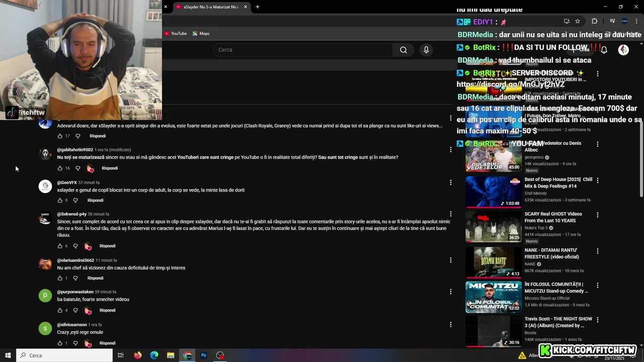Start voice search with microphone icon
The image size is (644, 362).
point(426,50)
